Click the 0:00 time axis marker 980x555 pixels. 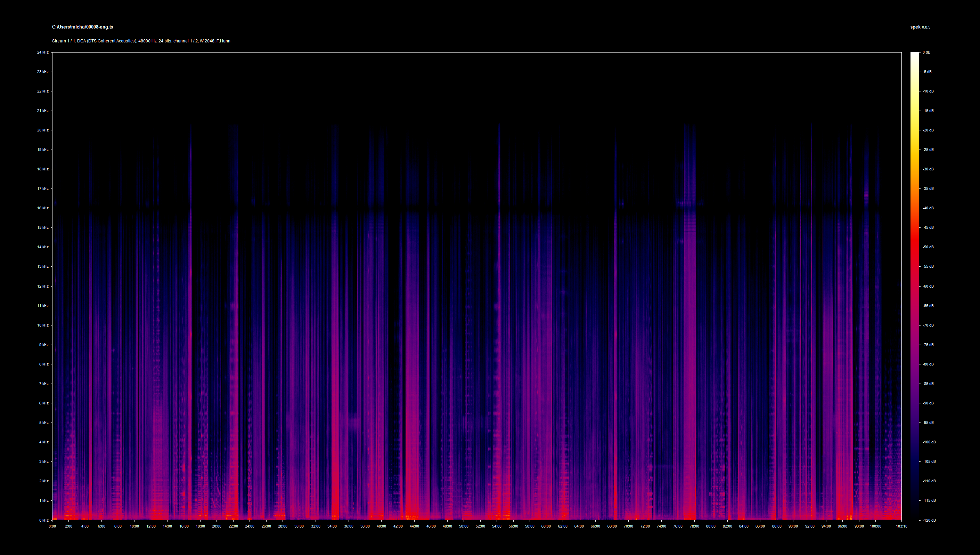click(52, 526)
